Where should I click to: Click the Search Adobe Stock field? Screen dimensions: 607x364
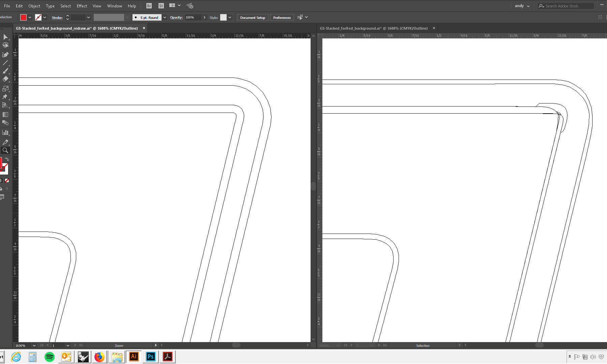[566, 6]
